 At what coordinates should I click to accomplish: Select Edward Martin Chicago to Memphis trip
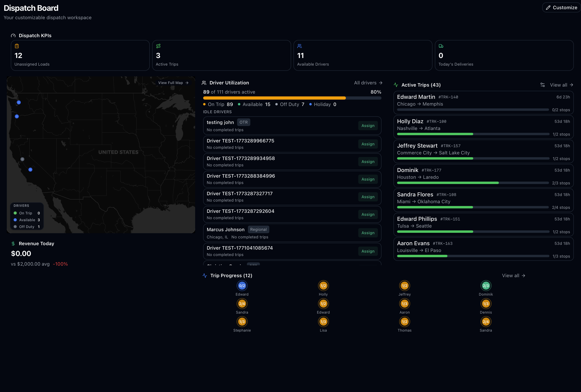483,102
